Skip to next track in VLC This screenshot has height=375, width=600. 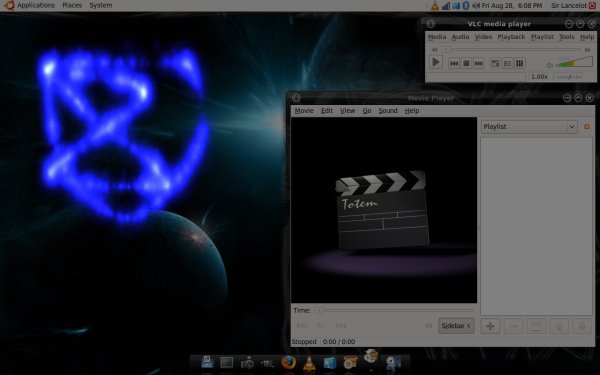(479, 64)
